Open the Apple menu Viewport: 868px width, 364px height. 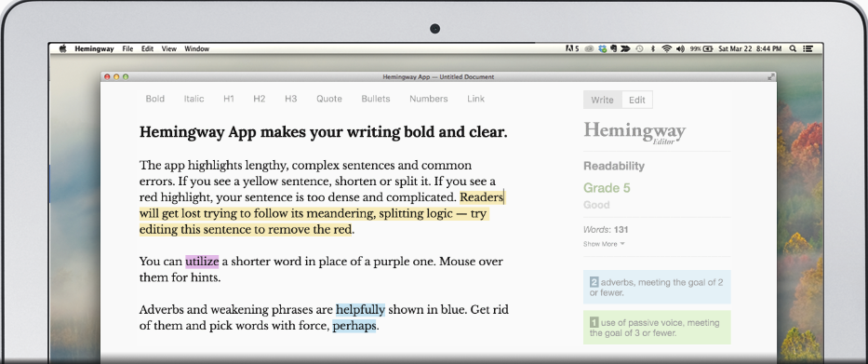click(62, 48)
